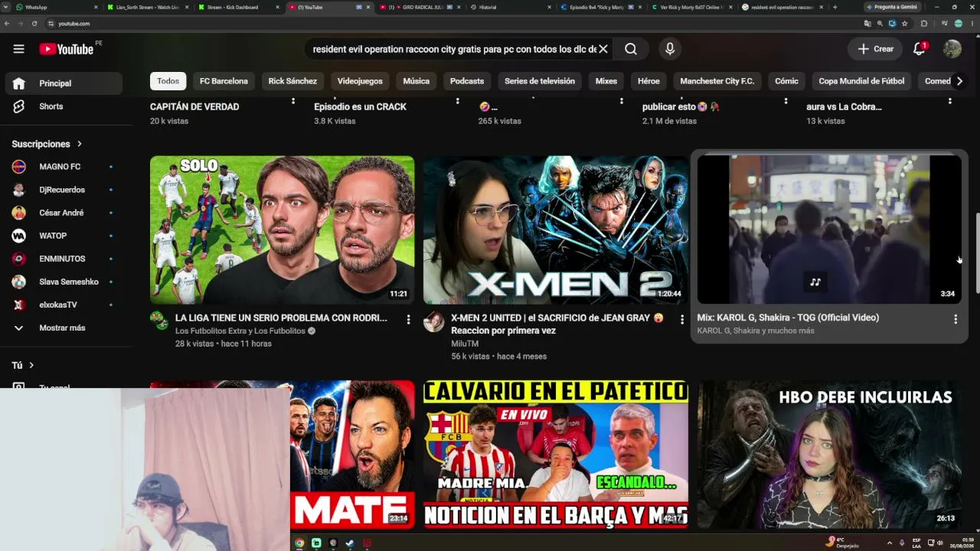
Task: Switch to the WhatsApp browser tab
Action: coord(56,7)
